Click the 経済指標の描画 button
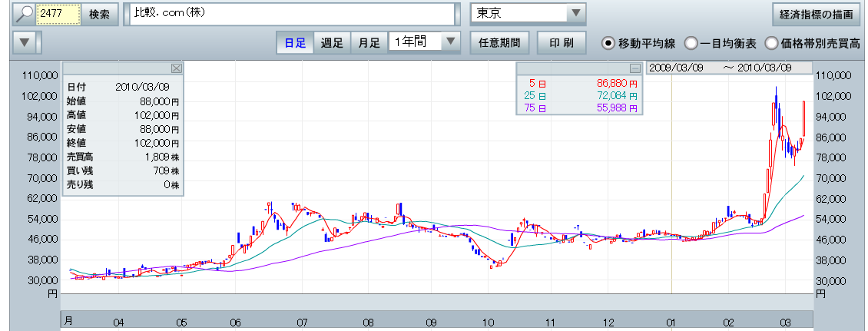The height and width of the screenshot is (331, 868). coord(815,14)
